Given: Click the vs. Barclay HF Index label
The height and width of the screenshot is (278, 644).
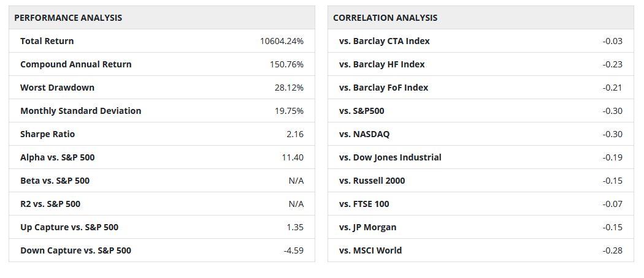Looking at the screenshot, I should click(382, 64).
